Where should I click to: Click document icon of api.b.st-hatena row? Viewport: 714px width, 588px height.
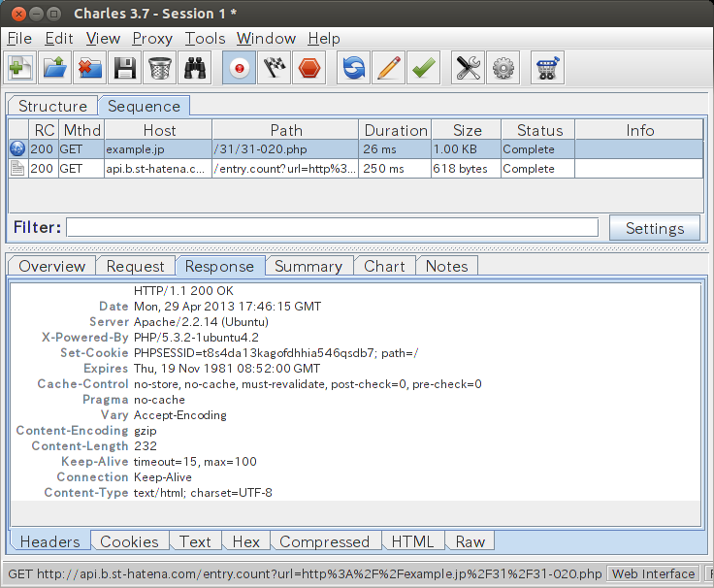pyautogui.click(x=17, y=168)
